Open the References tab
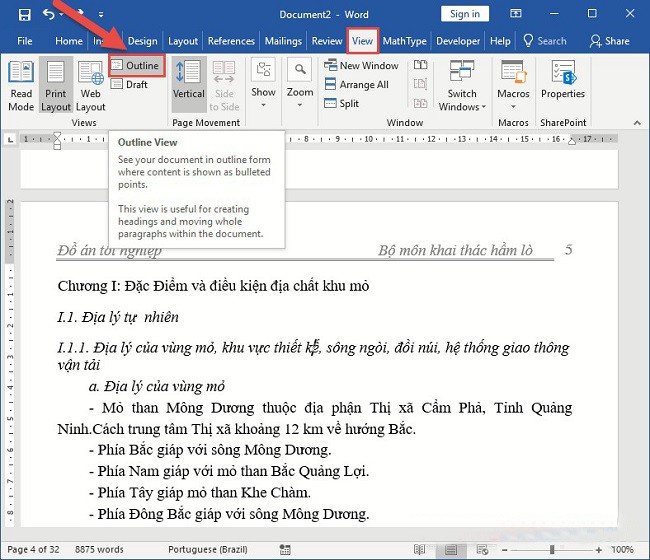 (231, 41)
